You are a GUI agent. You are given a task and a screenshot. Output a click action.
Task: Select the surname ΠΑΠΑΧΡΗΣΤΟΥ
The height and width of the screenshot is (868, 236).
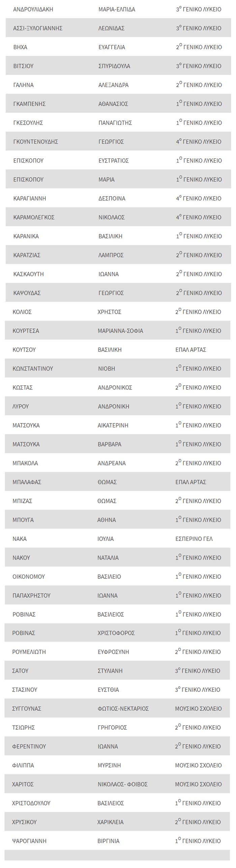coord(31,595)
